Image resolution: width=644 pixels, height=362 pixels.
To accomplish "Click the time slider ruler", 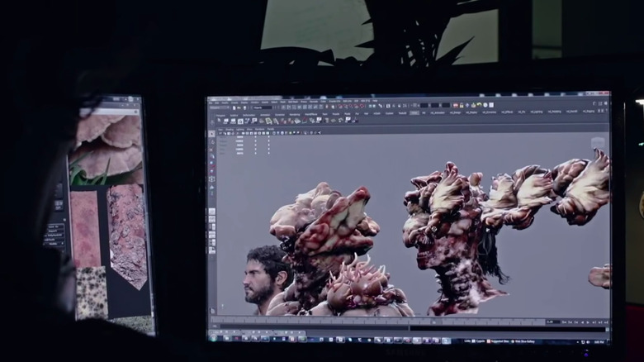I will pos(378,322).
